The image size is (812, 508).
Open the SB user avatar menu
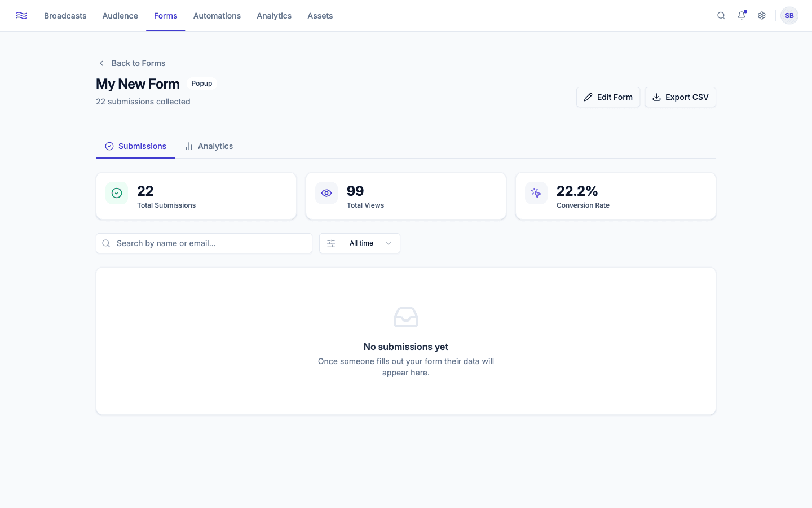(789, 16)
